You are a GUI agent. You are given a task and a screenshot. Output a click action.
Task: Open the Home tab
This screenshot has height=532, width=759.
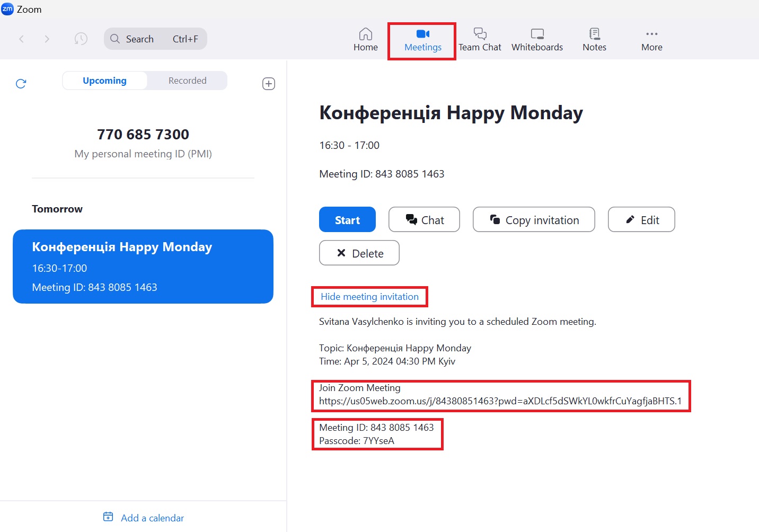366,40
